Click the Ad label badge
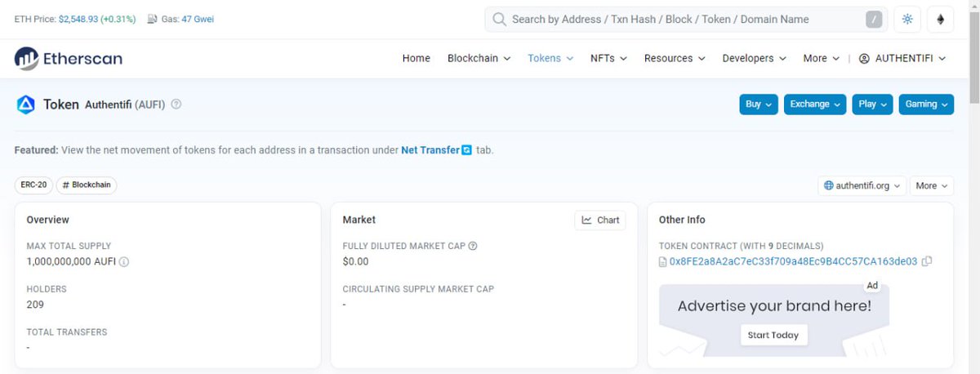Viewport: 980px width, 374px height. [872, 286]
